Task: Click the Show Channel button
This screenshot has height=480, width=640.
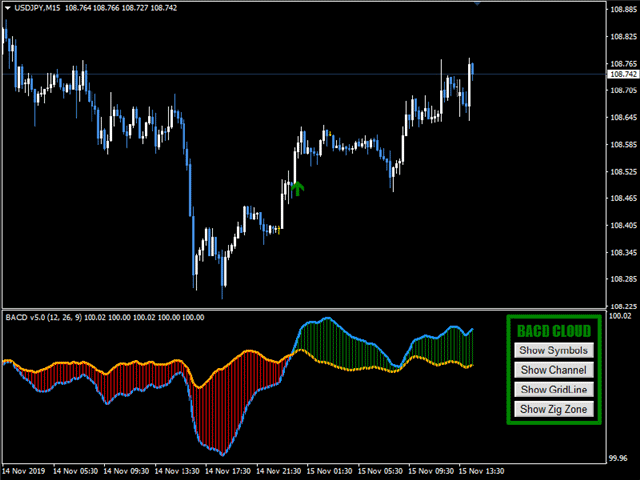Action: pyautogui.click(x=553, y=370)
